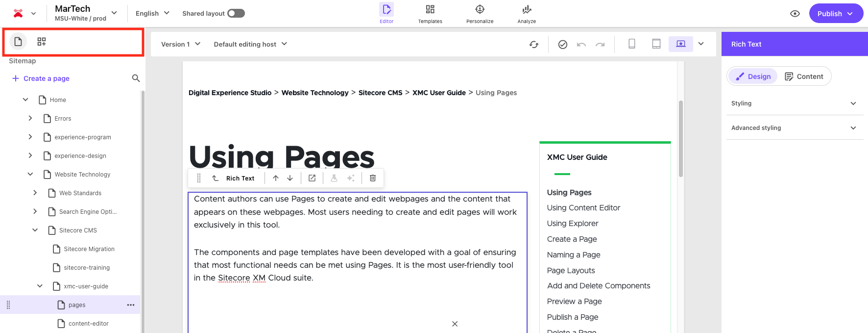Select the Pages sitemap icon
Image resolution: width=868 pixels, height=333 pixels.
[18, 42]
